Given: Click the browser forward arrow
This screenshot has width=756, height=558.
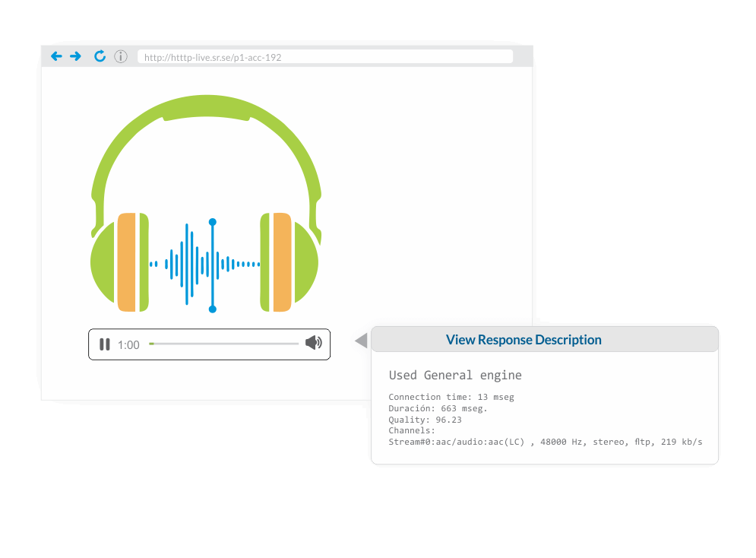Looking at the screenshot, I should tap(75, 55).
